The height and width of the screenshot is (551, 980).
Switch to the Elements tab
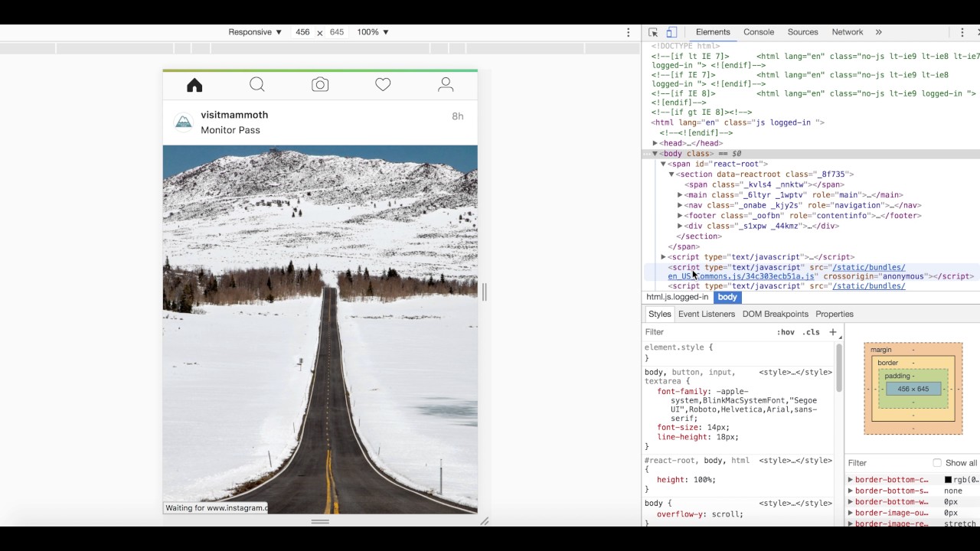[x=713, y=32]
